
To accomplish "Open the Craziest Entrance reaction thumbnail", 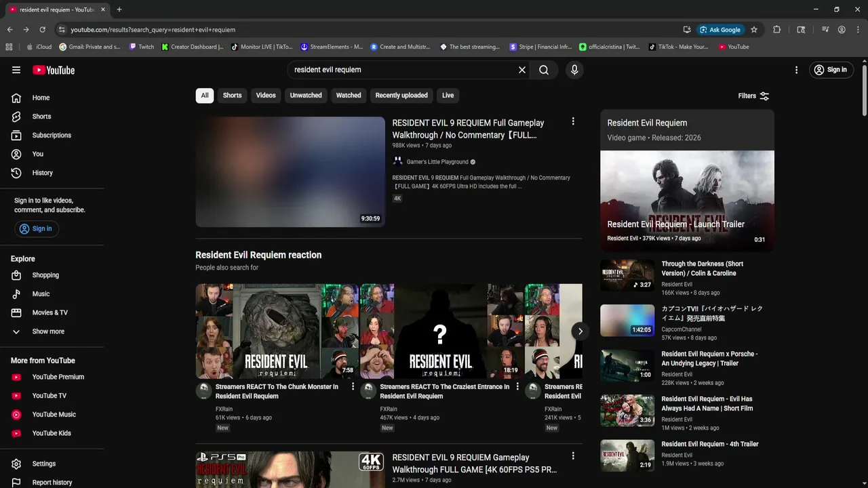I will [441, 331].
